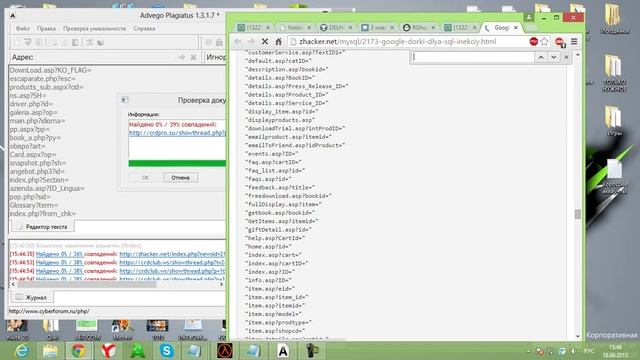Open the Проверка уникальности menu
The image size is (640, 360).
point(94,29)
